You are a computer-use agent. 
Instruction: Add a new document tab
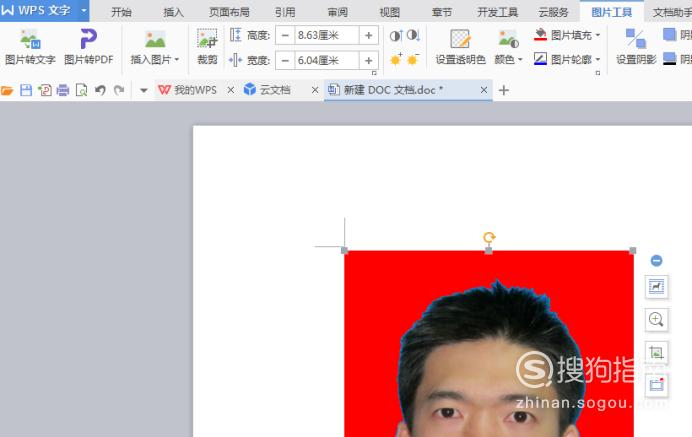pos(504,90)
